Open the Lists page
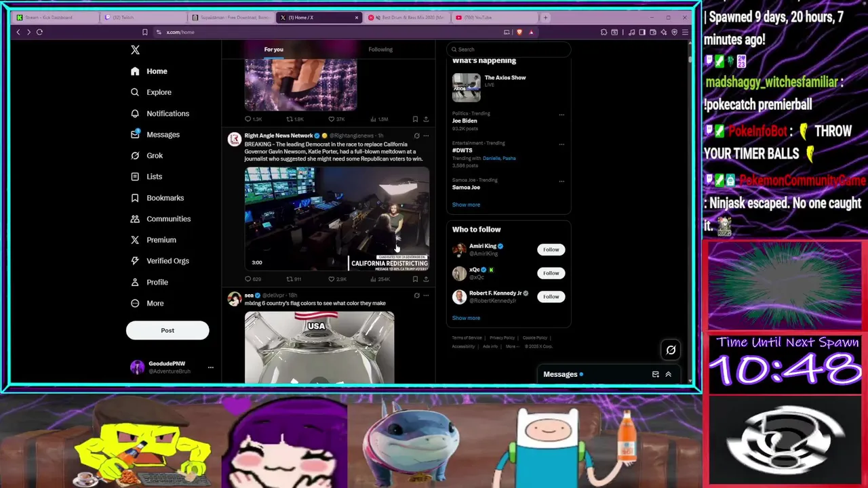This screenshot has height=488, width=868. click(x=146, y=176)
